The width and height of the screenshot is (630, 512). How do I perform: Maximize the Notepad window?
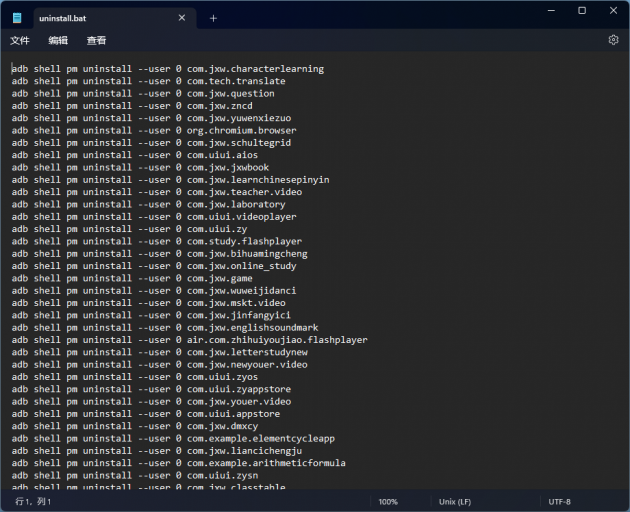click(582, 10)
